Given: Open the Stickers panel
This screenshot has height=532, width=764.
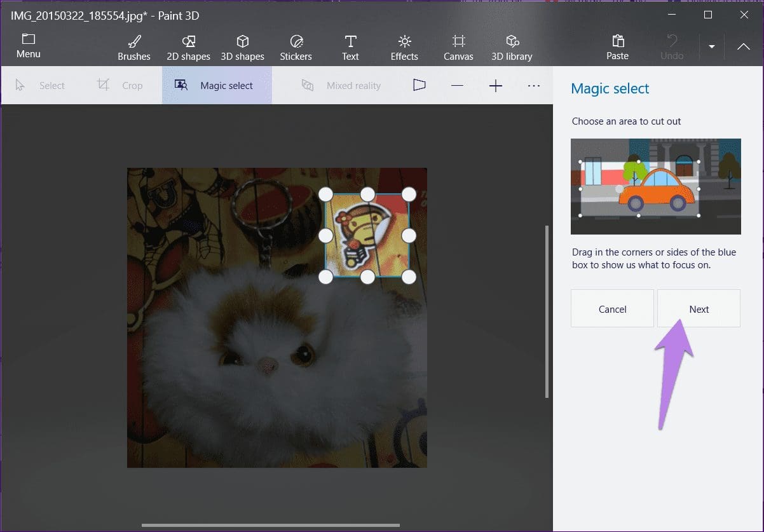Looking at the screenshot, I should 296,48.
